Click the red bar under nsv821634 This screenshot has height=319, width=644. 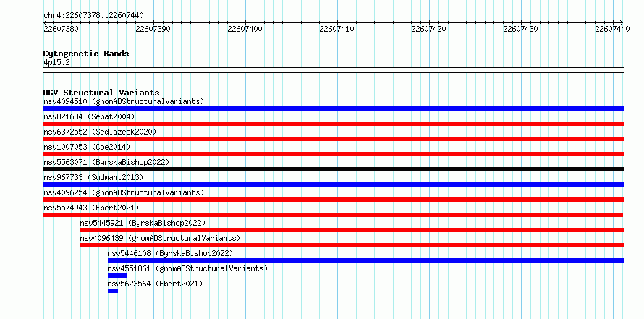pyautogui.click(x=333, y=124)
